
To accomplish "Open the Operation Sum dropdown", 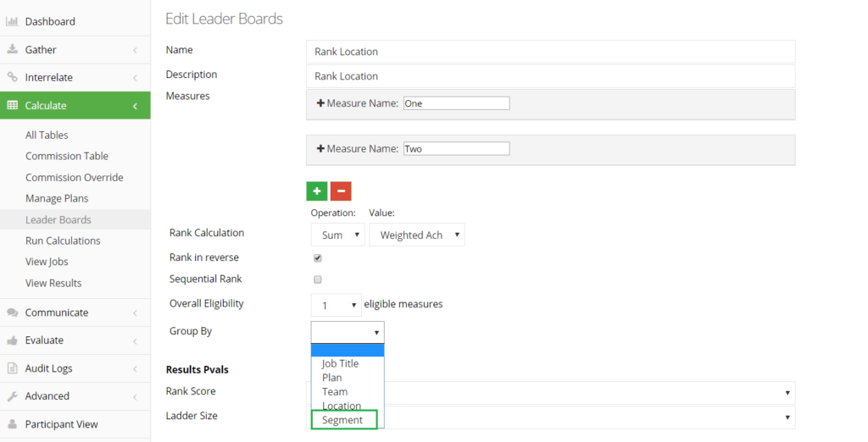I will (x=337, y=235).
